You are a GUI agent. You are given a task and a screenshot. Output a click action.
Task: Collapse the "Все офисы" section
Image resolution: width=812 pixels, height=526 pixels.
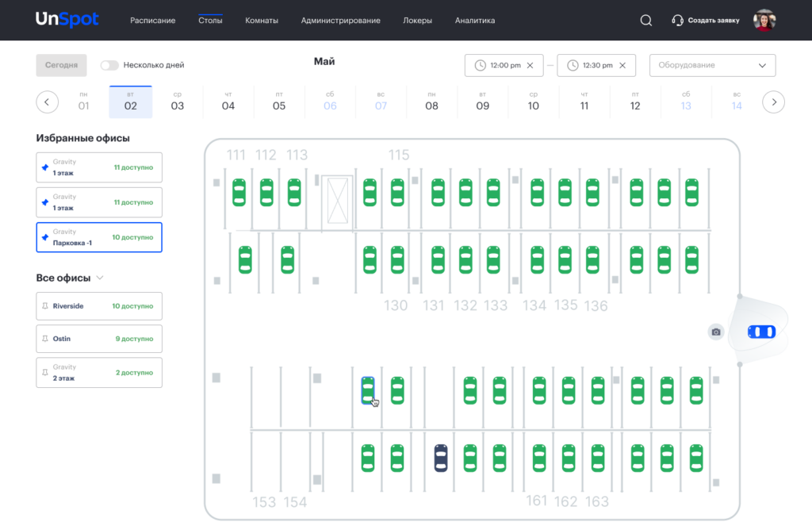point(100,278)
